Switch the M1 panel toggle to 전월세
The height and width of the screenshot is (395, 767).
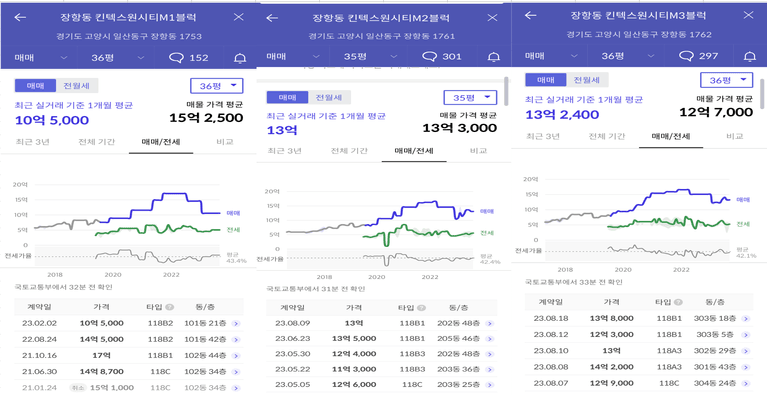point(77,86)
